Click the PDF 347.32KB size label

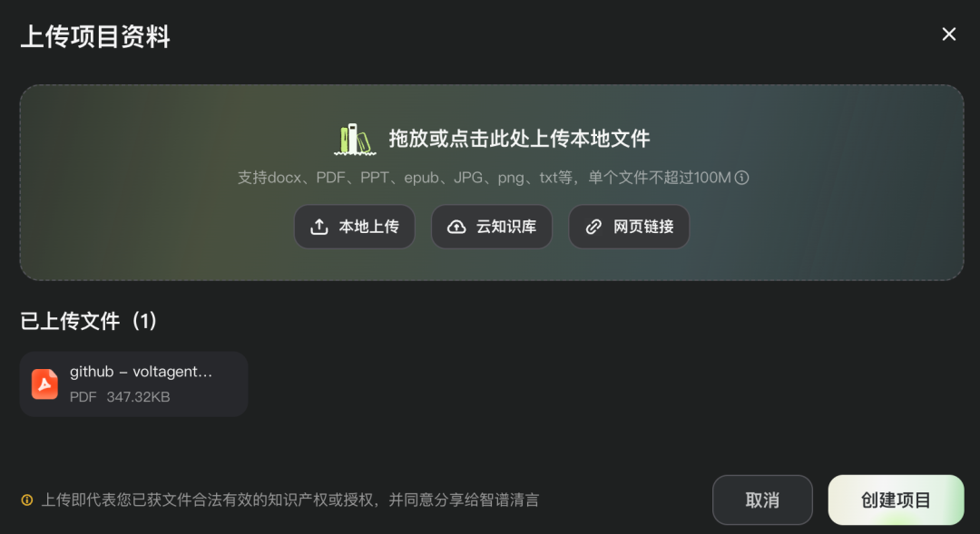[x=120, y=397]
